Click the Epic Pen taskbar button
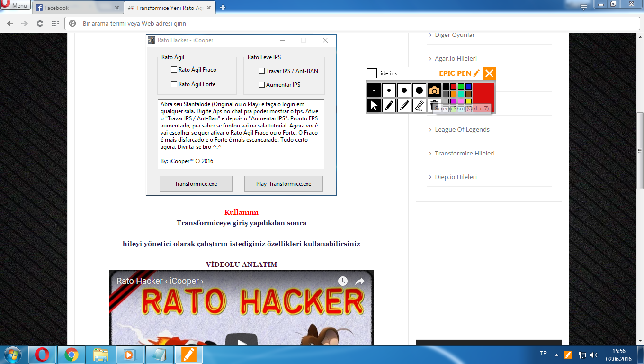Viewport: 644px width, 364px height. pyautogui.click(x=189, y=355)
